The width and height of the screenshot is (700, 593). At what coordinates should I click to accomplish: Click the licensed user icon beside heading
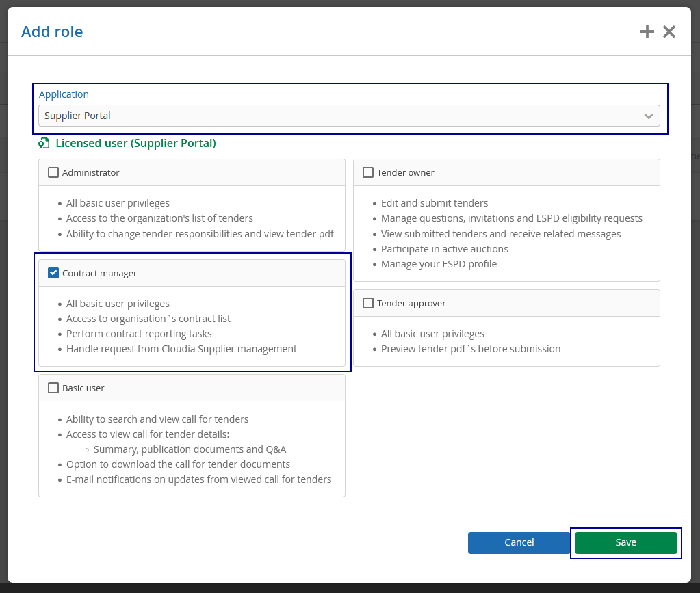pos(44,143)
